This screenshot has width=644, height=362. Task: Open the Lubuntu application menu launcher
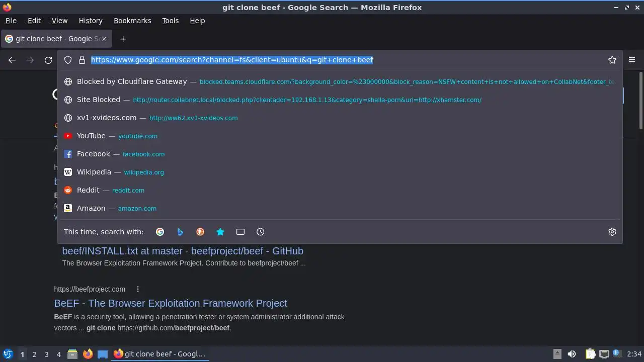[8, 354]
